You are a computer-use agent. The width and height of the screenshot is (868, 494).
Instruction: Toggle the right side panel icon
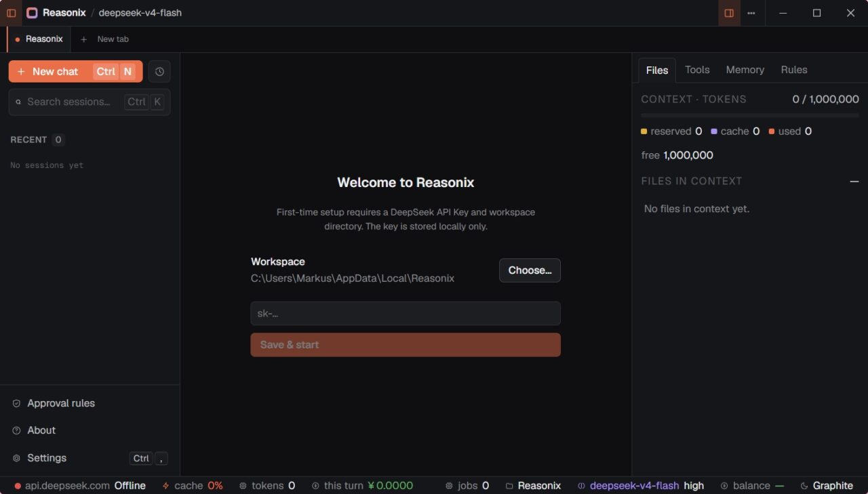(x=729, y=13)
